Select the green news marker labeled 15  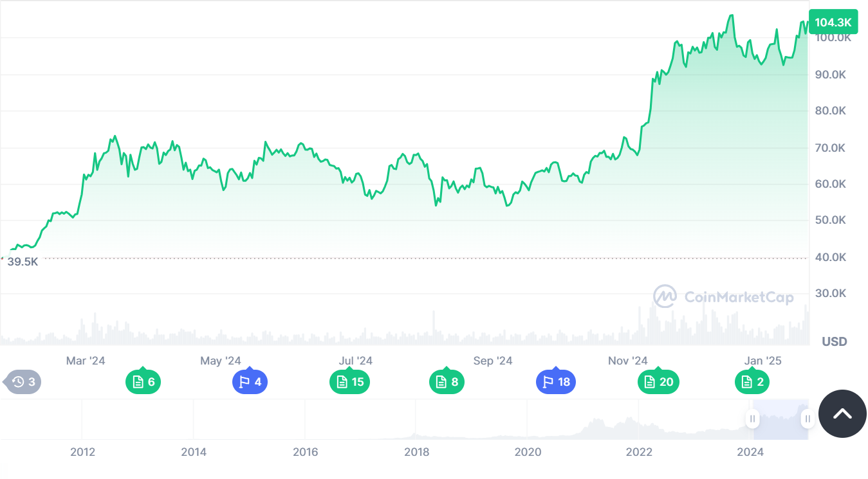pos(349,382)
